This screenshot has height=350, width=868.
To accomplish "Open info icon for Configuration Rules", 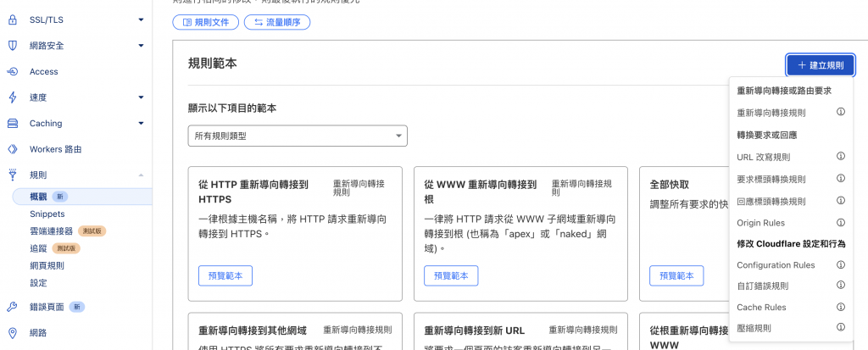I will coord(840,264).
